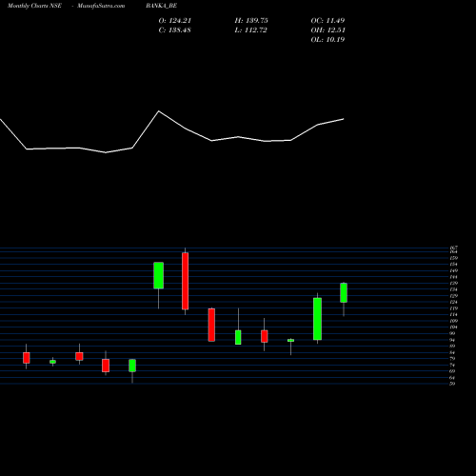
Task: Click the 159 price axis label
Action: [454, 258]
